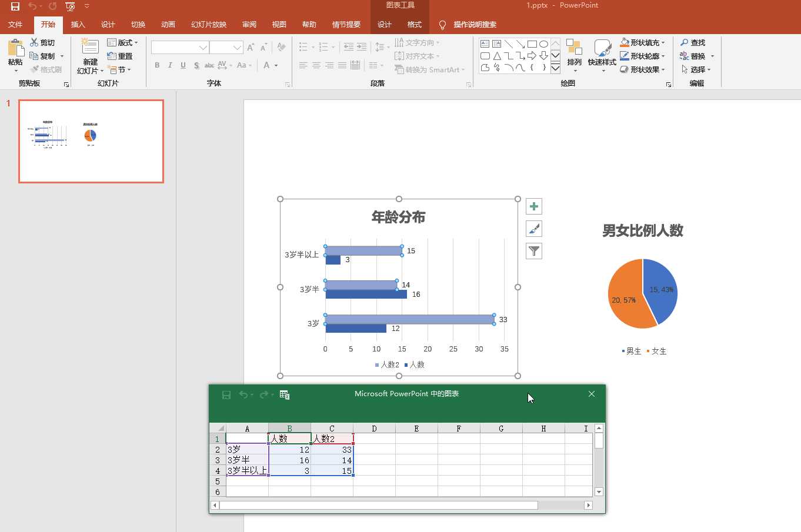The image size is (801, 532).
Task: Close the chart data spreadsheet window
Action: coord(592,394)
